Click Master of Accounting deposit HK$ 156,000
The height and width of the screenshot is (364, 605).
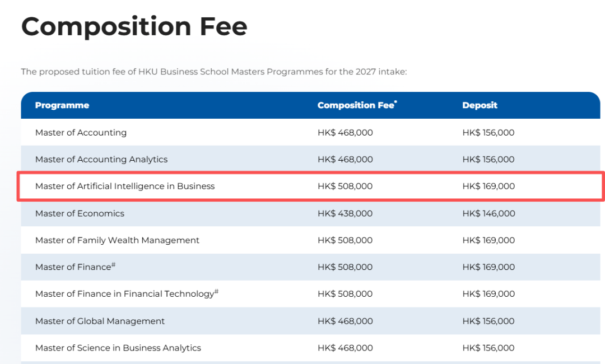pos(488,133)
